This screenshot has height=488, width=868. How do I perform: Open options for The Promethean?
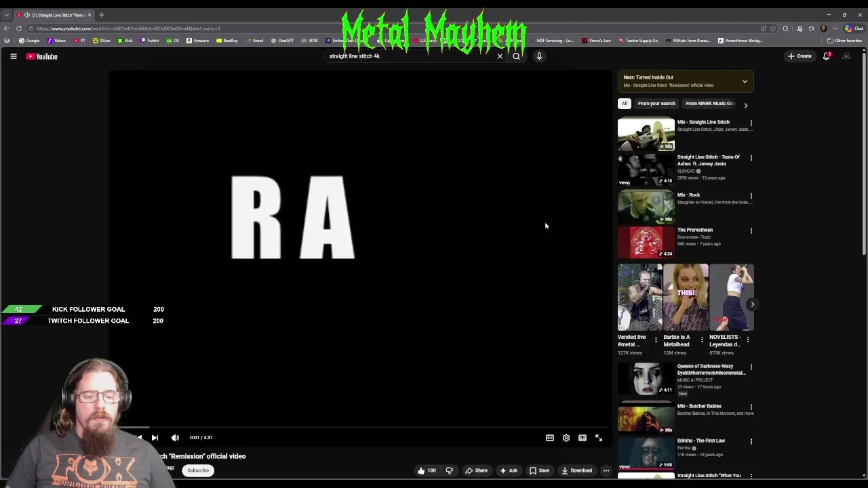(x=751, y=231)
